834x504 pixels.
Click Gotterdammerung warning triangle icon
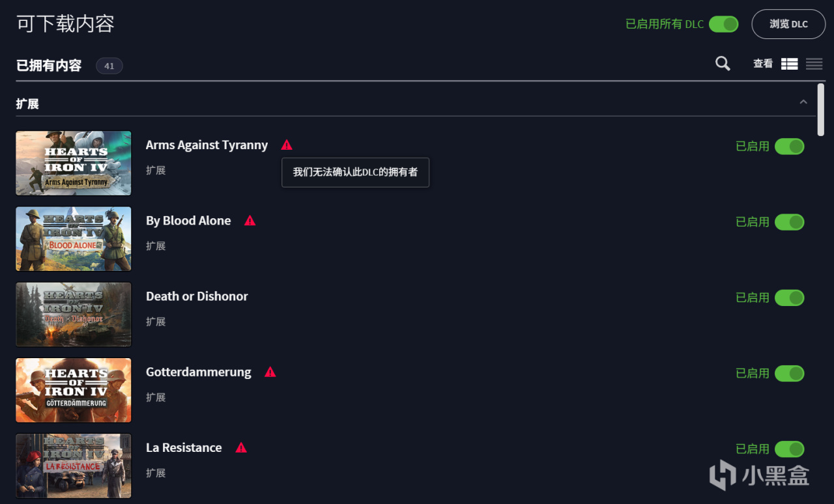270,372
